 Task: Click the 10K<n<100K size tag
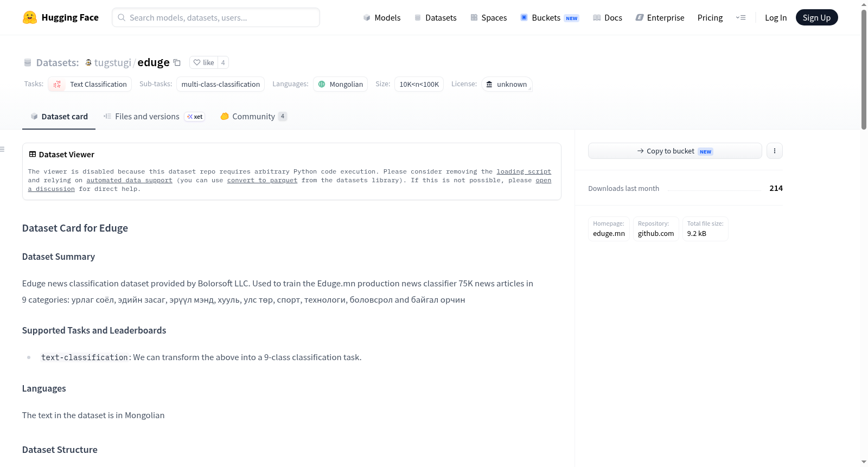419,84
